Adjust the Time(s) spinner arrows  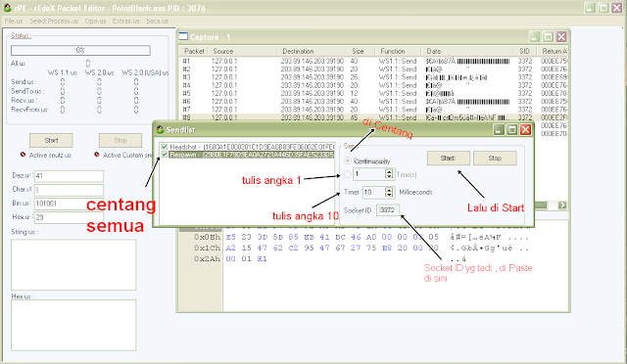point(389,174)
